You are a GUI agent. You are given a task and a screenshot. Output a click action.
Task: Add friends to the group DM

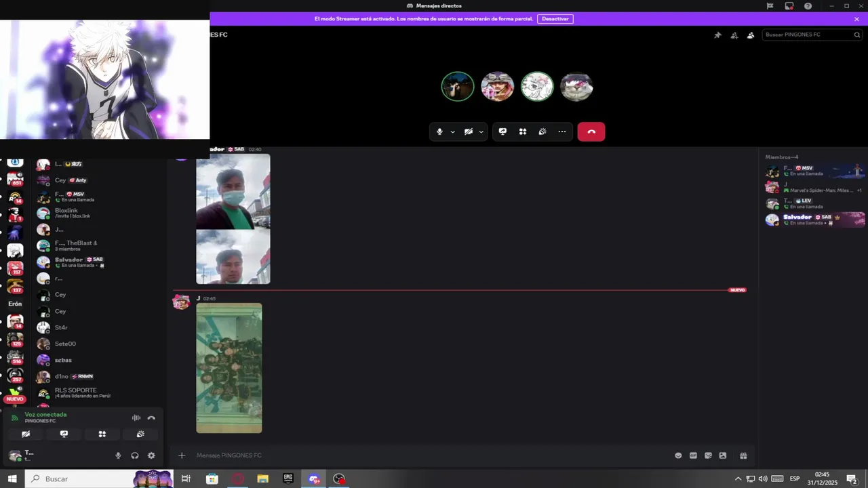point(734,35)
